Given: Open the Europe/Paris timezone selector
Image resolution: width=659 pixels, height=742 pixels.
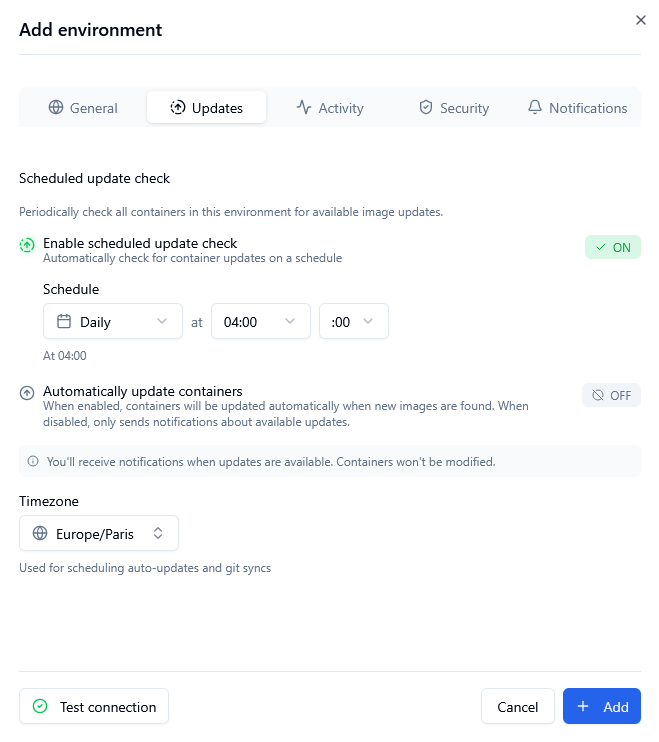Looking at the screenshot, I should [99, 534].
